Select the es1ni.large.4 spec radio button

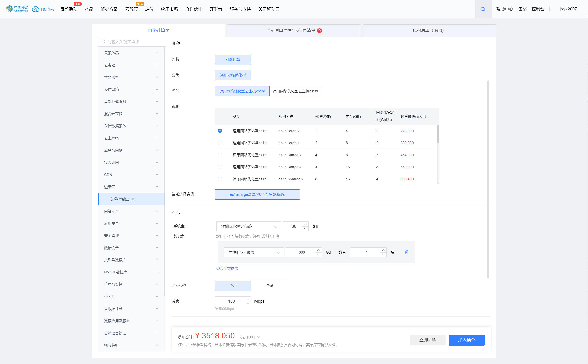(x=220, y=143)
